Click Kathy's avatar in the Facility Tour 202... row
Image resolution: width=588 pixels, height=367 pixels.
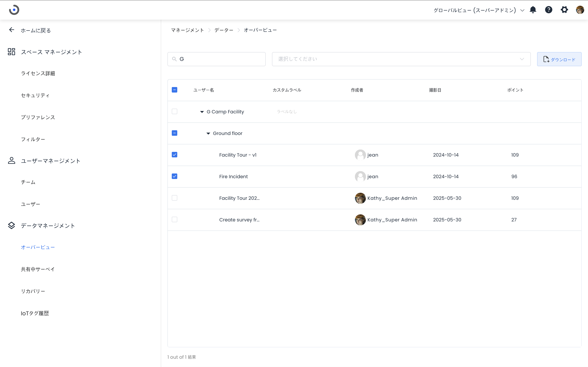pos(360,198)
